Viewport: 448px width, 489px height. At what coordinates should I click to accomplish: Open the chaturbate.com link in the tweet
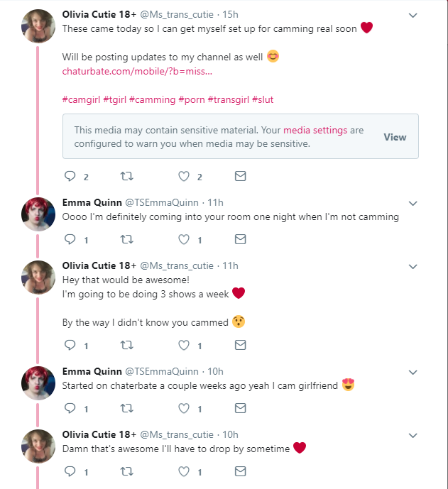(x=137, y=72)
